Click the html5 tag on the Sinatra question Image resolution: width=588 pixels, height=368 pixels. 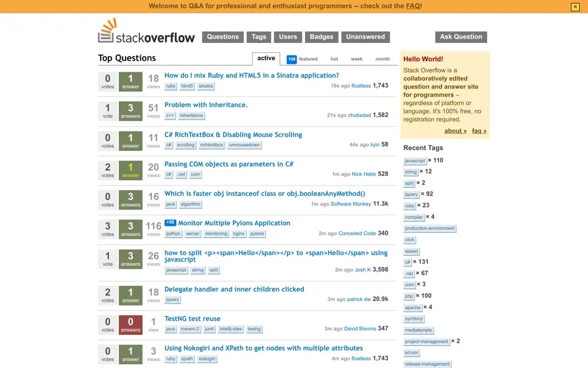point(187,86)
